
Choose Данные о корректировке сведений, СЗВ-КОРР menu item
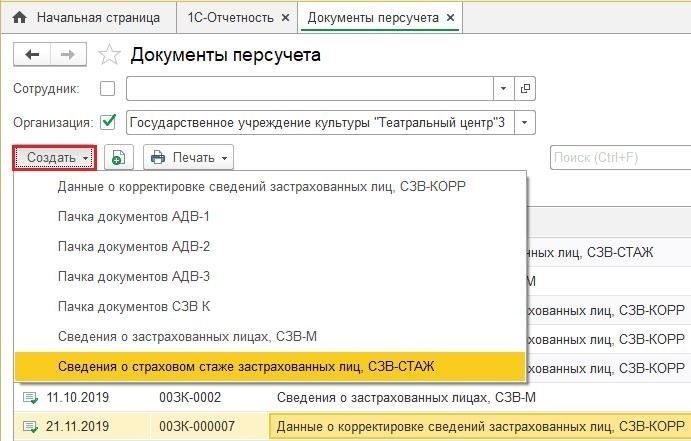270,187
